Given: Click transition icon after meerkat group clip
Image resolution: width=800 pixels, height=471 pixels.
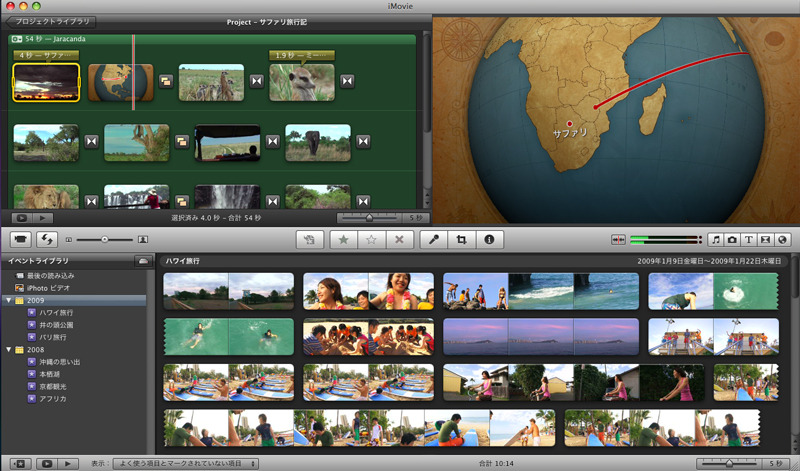Looking at the screenshot, I should [257, 81].
